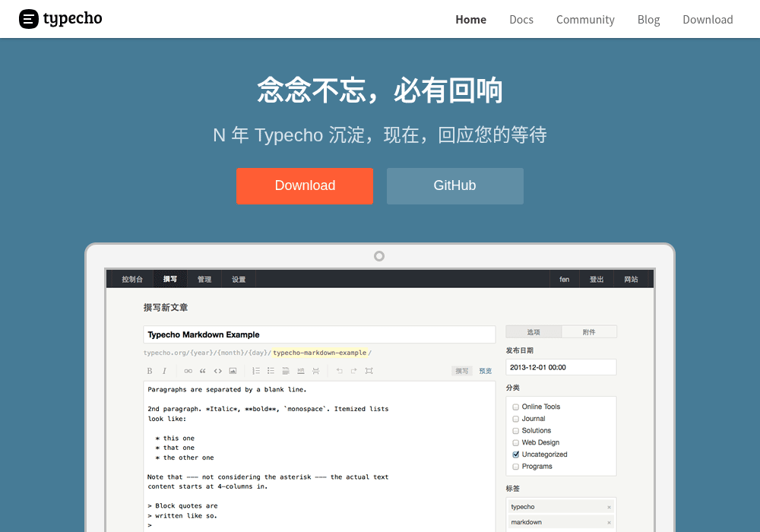The image size is (760, 532).
Task: Uncheck the Uncategorized category
Action: (x=516, y=454)
